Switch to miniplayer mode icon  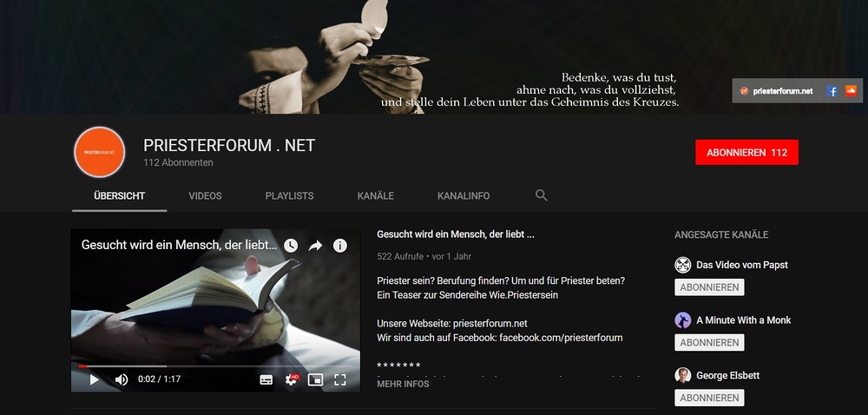click(x=315, y=379)
